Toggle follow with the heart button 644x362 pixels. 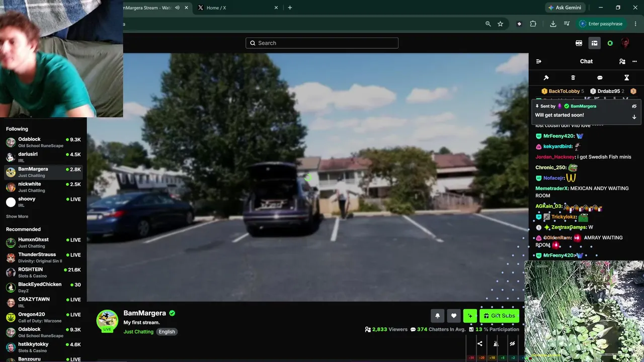[x=454, y=316]
